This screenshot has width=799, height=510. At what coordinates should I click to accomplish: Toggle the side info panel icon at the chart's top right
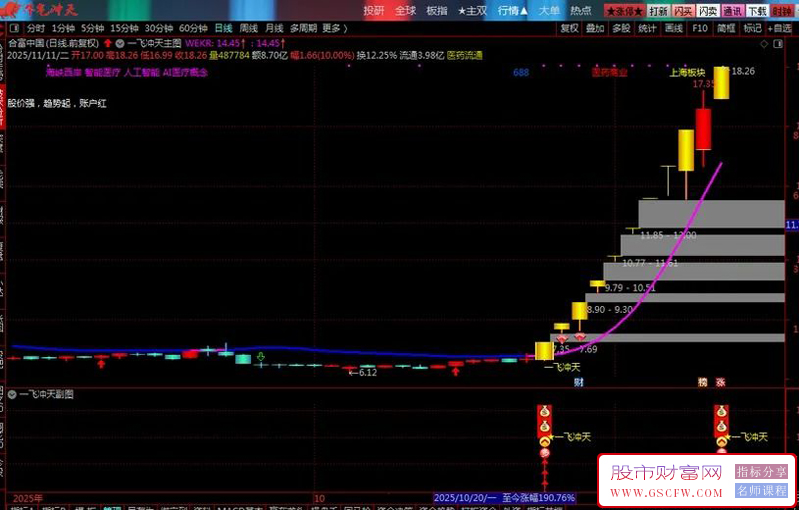coord(778,44)
